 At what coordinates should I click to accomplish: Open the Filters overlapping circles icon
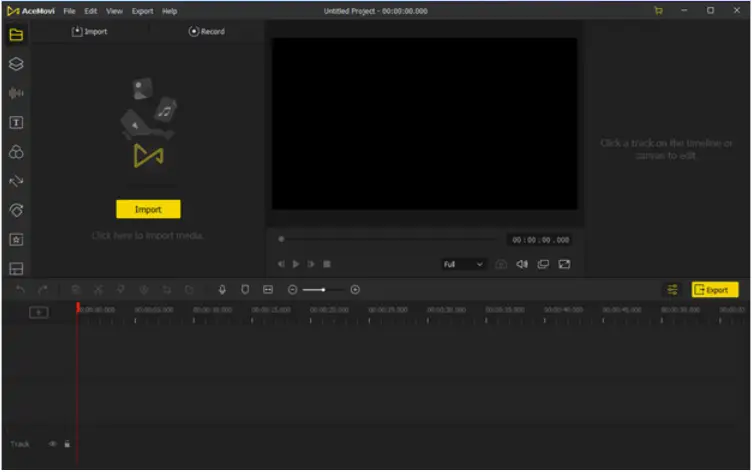click(16, 152)
